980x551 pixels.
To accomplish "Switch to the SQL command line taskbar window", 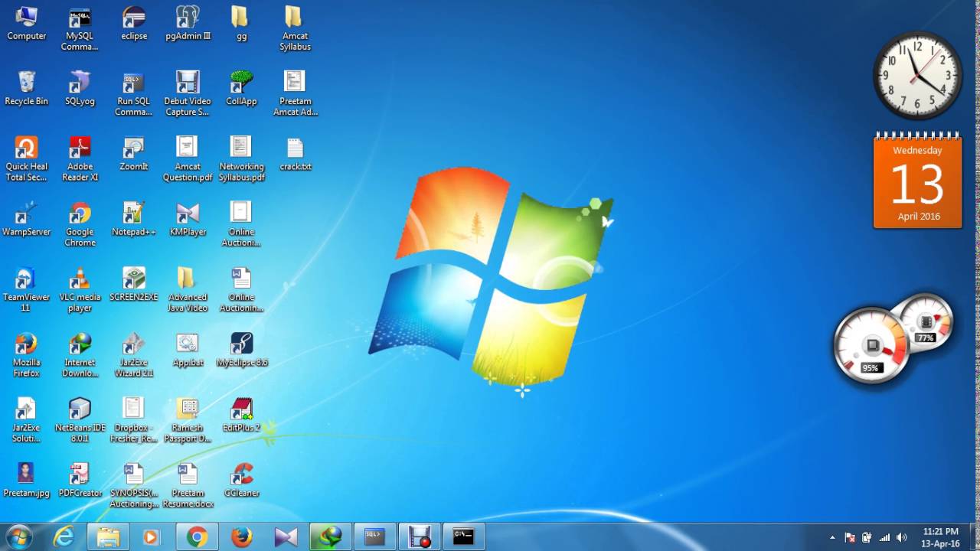I will point(374,537).
